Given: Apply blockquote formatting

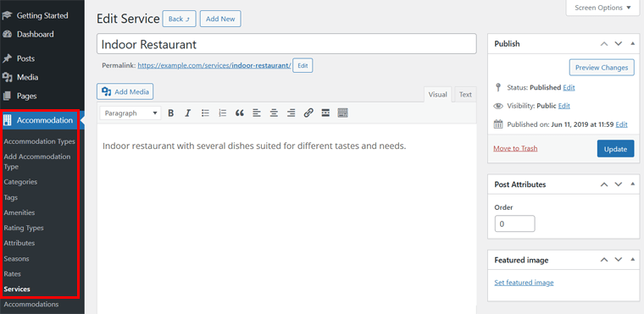Looking at the screenshot, I should pos(240,113).
